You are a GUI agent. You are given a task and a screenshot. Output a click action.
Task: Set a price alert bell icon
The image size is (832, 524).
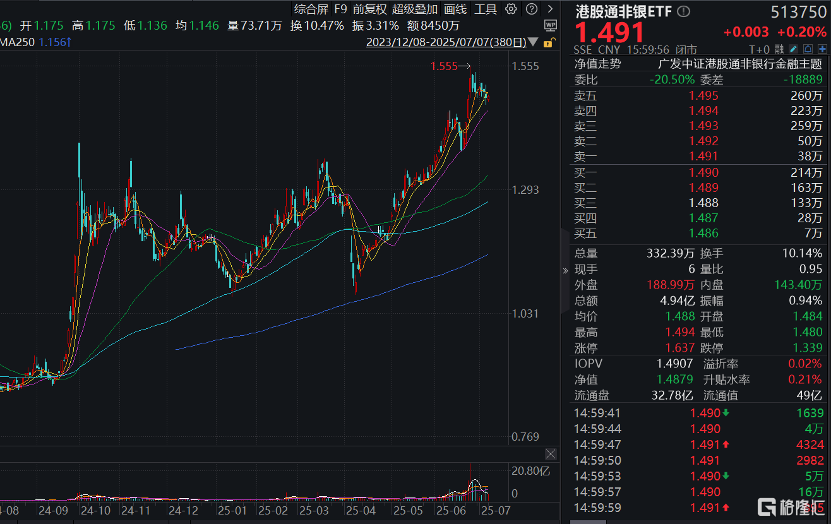point(808,49)
